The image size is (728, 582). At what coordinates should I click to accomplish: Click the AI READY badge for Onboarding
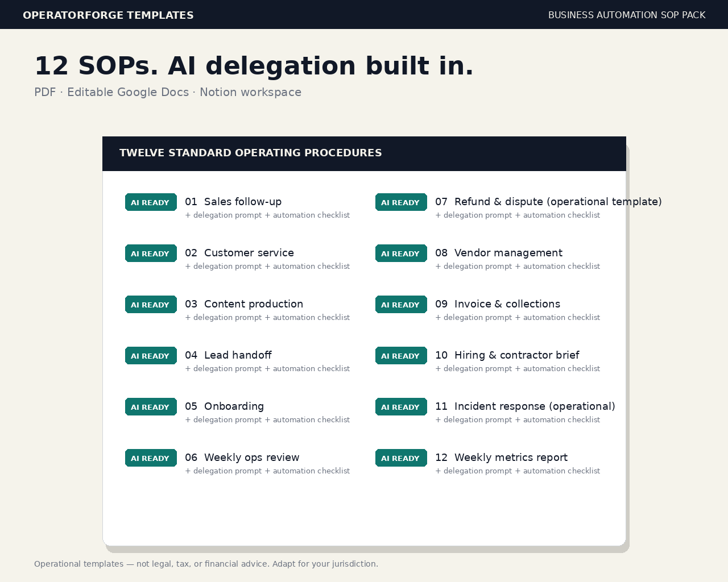pyautogui.click(x=151, y=407)
